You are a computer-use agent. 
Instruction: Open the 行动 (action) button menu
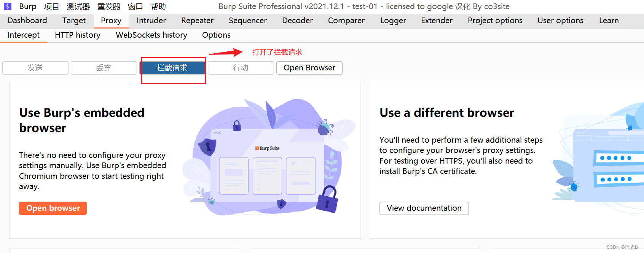point(241,68)
